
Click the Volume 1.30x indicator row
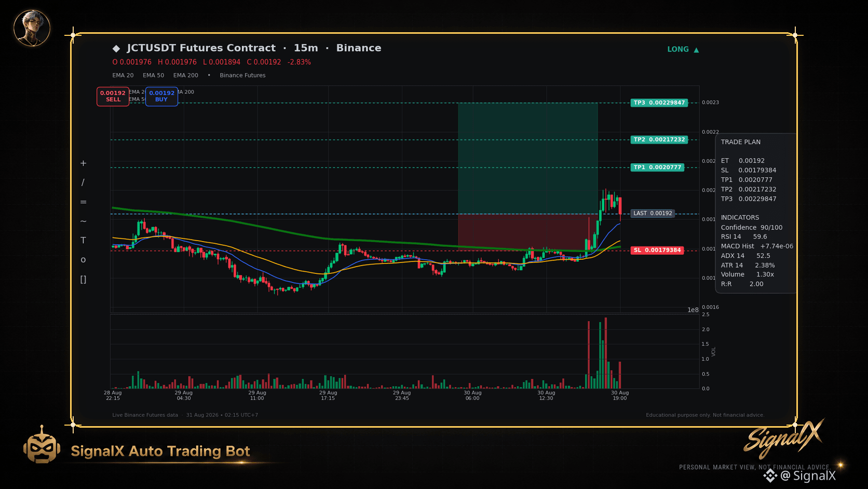click(x=748, y=274)
